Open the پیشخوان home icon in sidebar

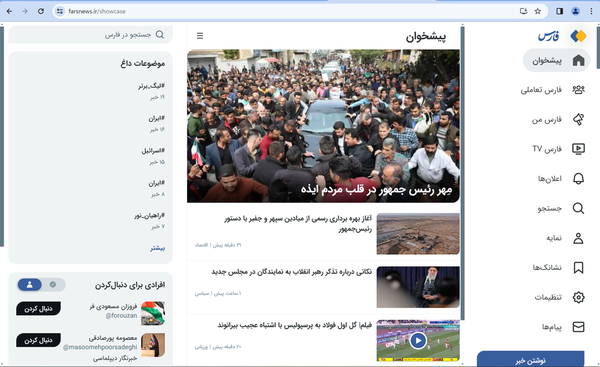pos(578,60)
